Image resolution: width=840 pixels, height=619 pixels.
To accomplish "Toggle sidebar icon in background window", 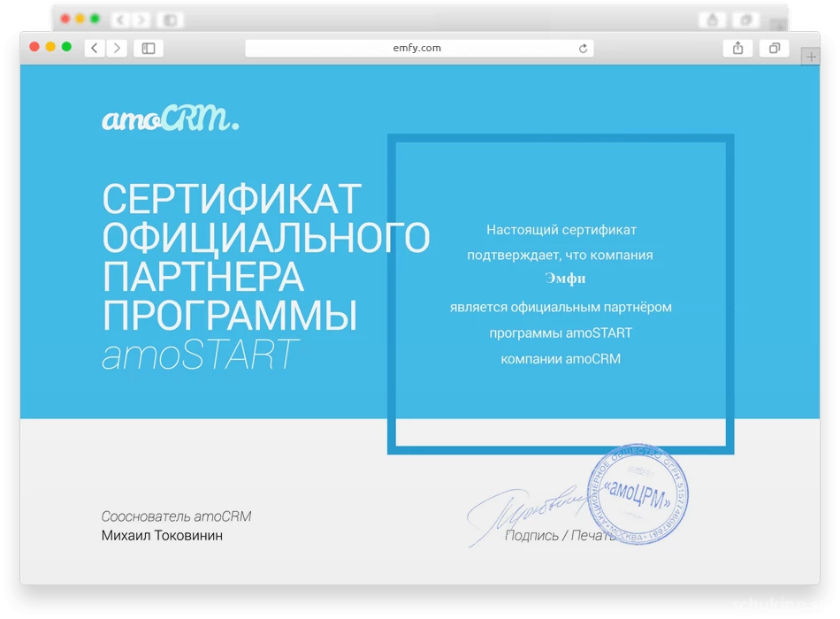I will coord(170,19).
